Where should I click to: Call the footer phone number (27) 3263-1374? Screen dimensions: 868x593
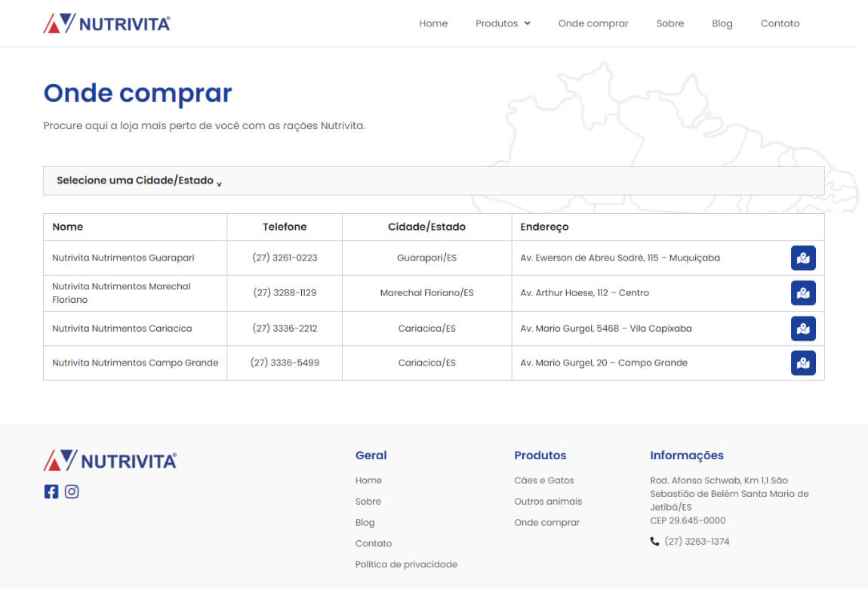point(696,542)
